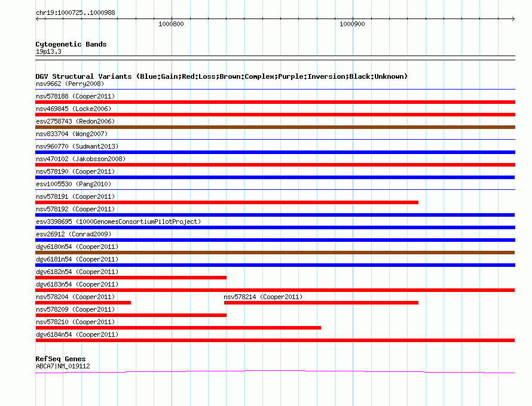Select the red bar of nsv469845
Viewport: 532px width, 406px height.
click(x=275, y=115)
